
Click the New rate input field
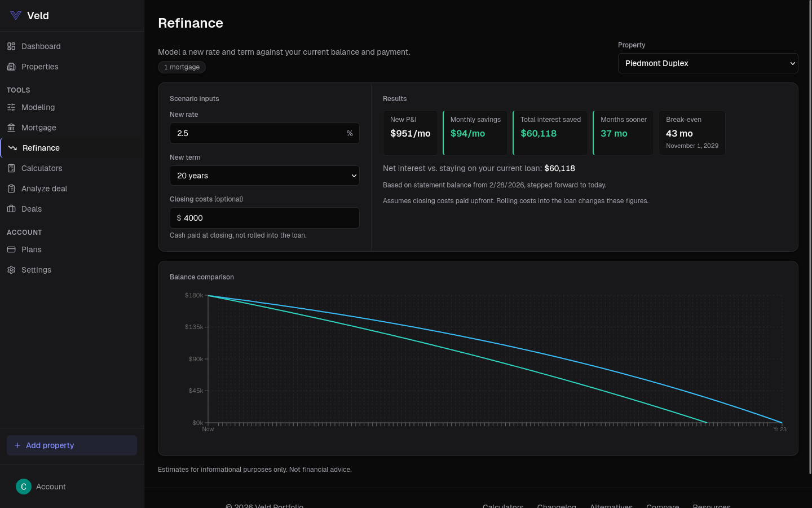click(x=257, y=133)
